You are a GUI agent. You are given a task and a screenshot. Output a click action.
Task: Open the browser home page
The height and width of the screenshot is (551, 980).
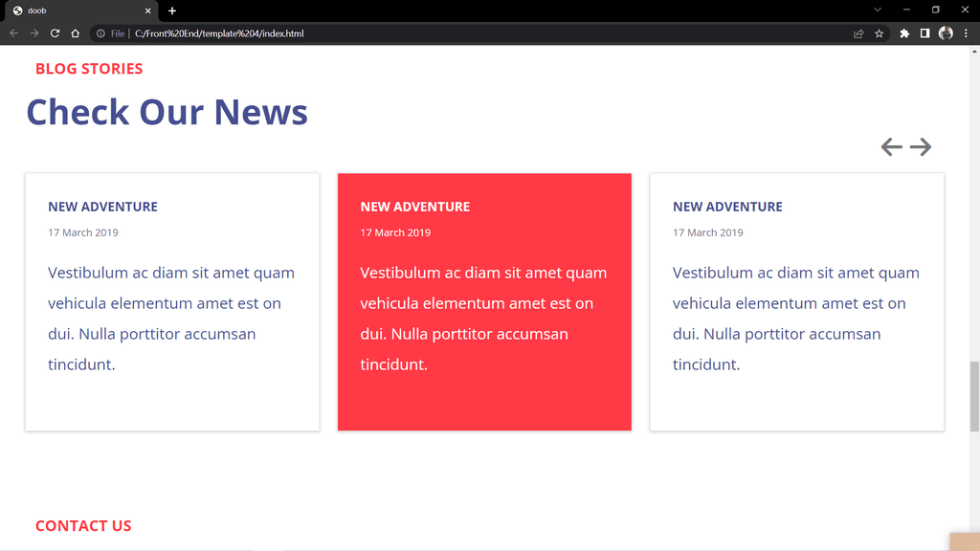pyautogui.click(x=75, y=33)
